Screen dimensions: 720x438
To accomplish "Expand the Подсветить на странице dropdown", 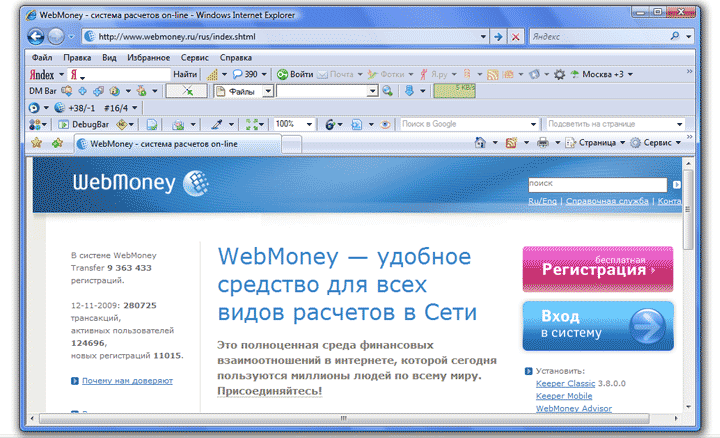I will tap(680, 124).
